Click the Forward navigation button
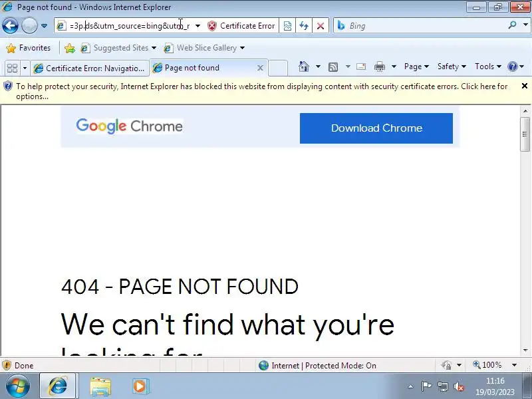 pyautogui.click(x=29, y=25)
